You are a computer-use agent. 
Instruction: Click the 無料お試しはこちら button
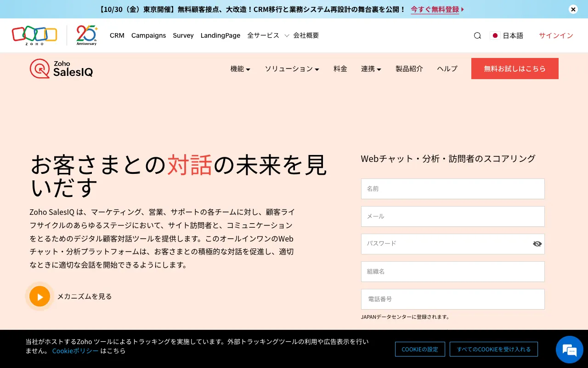tap(515, 69)
